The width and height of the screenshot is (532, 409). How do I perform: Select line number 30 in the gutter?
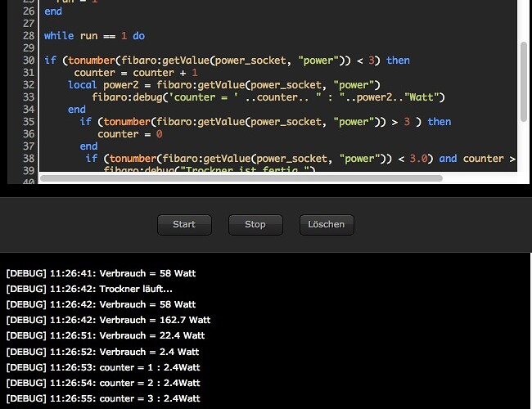(x=29, y=61)
